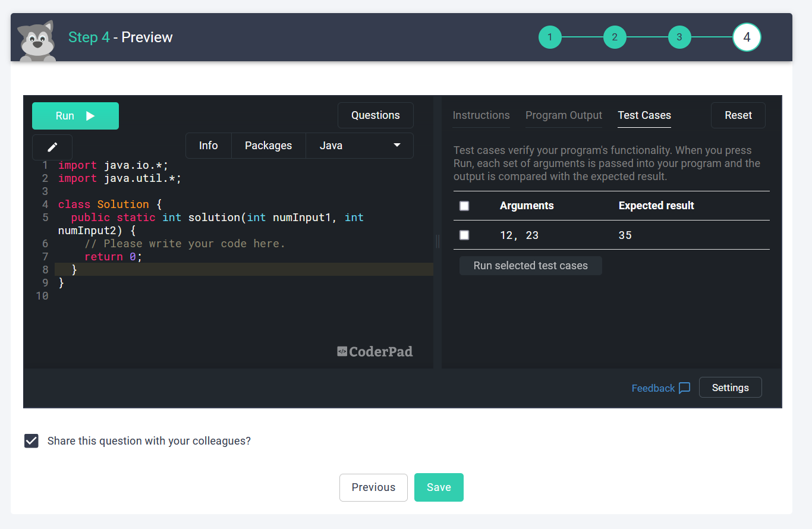Click the 'return 0;' code line
The image size is (812, 529).
pos(114,257)
